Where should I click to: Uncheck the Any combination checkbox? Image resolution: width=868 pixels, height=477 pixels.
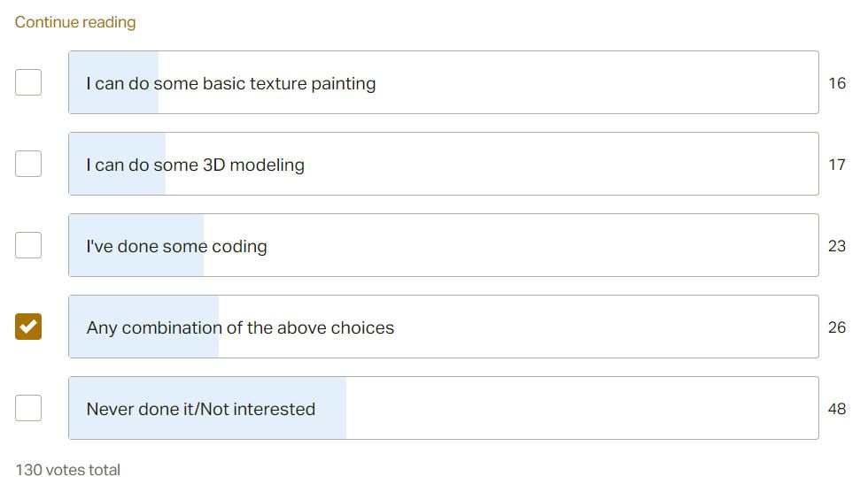[x=28, y=327]
